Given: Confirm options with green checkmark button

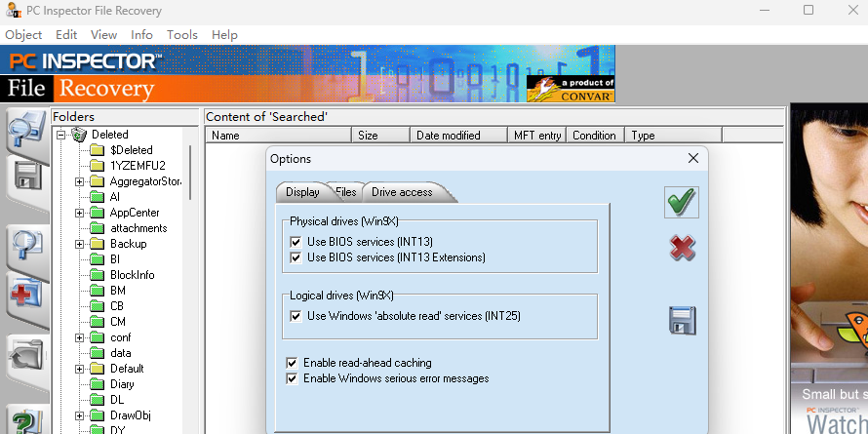Looking at the screenshot, I should pos(682,202).
